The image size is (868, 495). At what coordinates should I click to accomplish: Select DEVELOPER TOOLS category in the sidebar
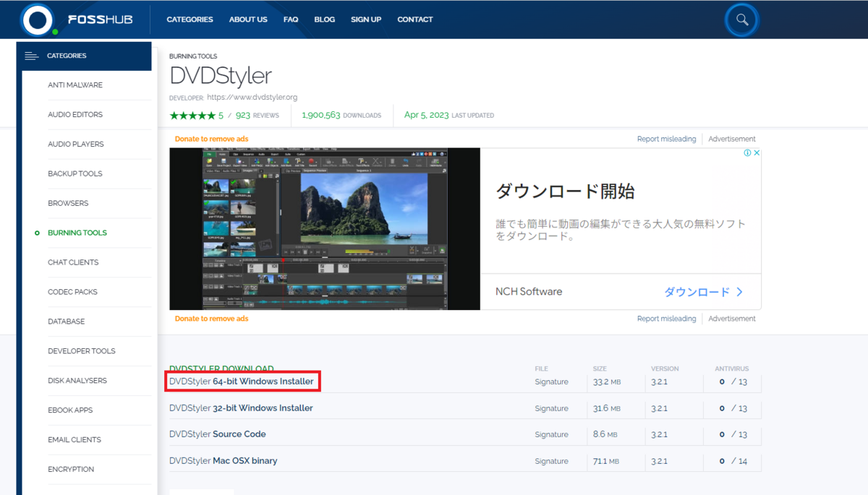click(82, 351)
